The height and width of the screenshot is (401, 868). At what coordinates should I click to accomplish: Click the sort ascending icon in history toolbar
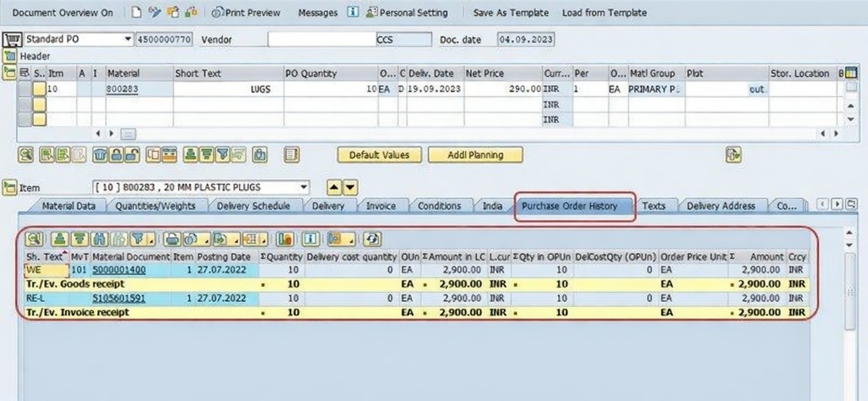[x=59, y=239]
